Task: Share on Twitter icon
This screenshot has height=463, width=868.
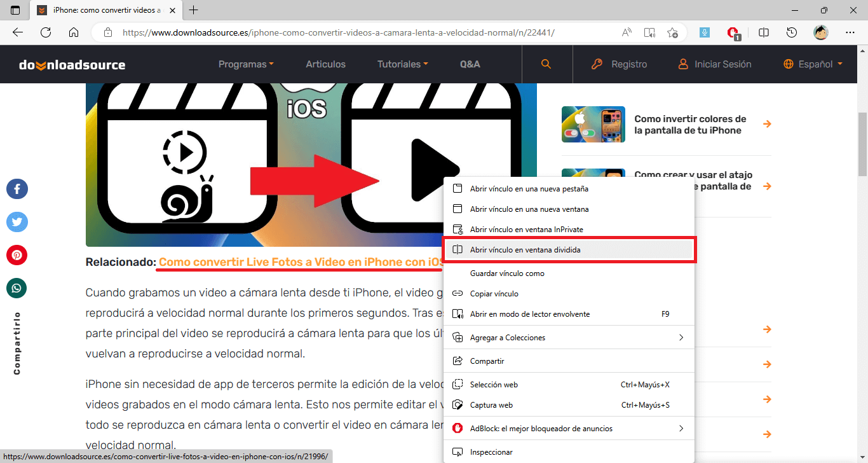Action: pos(17,222)
